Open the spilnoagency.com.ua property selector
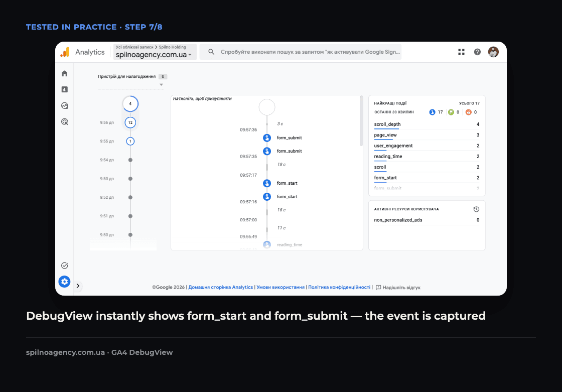The height and width of the screenshot is (392, 562). 155,52
